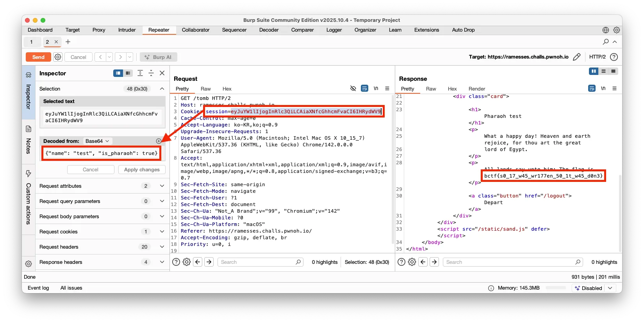Collapse all Inspector sections

pos(151,73)
